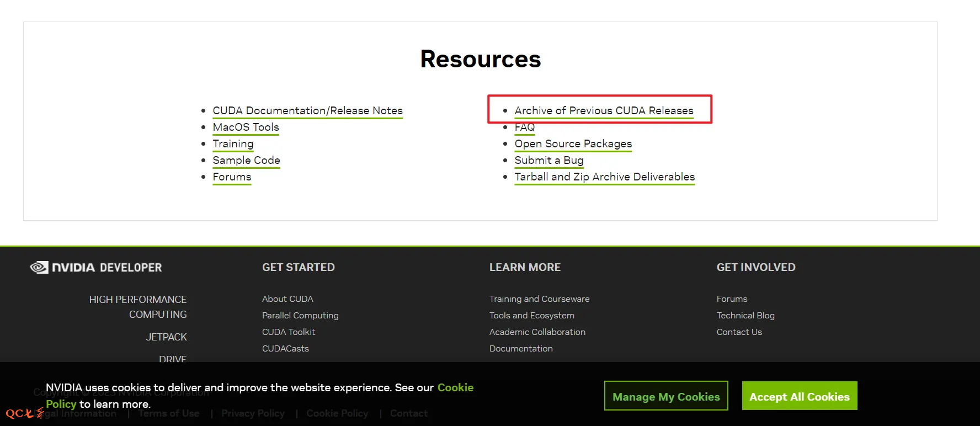Open Technical Blog footer link
The image size is (980, 426).
coord(745,315)
